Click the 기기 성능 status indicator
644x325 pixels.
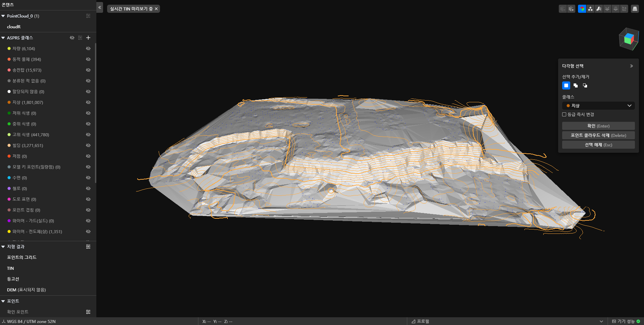click(x=626, y=321)
